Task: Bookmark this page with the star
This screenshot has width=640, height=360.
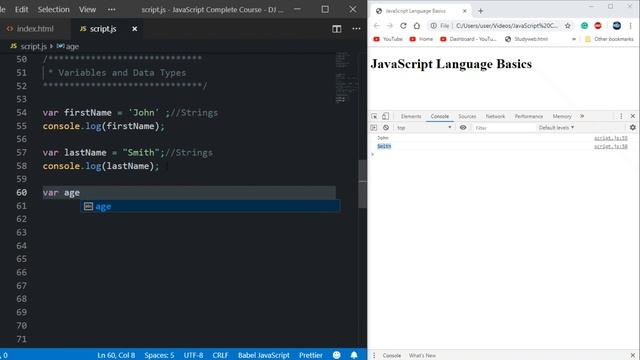Action: [567, 26]
